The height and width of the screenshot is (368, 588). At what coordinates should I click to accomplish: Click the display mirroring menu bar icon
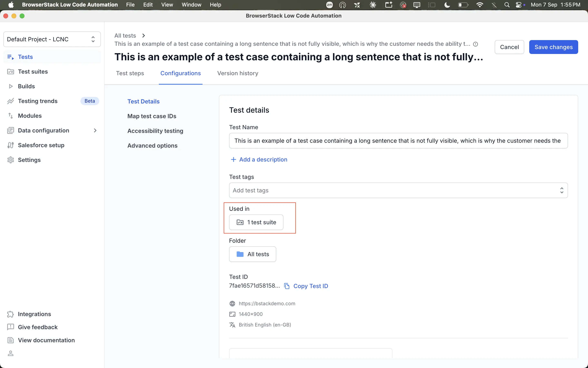tap(417, 5)
